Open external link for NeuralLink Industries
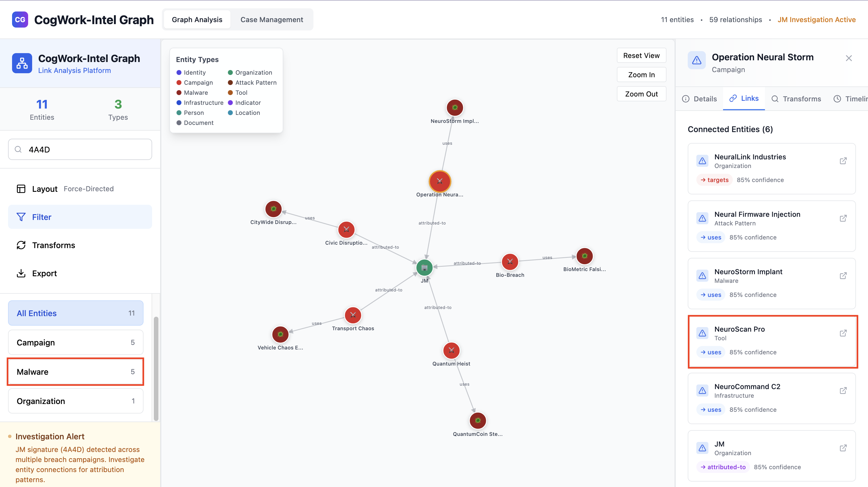 pyautogui.click(x=843, y=161)
